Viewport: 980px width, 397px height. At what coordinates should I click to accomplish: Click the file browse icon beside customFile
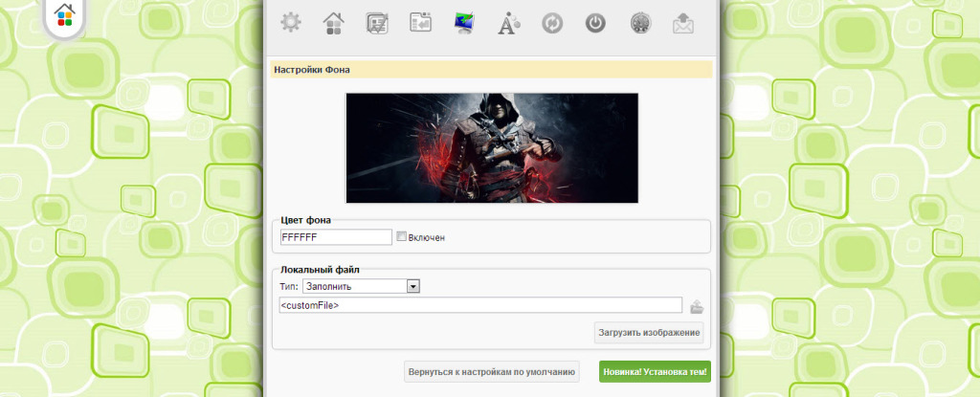[697, 307]
